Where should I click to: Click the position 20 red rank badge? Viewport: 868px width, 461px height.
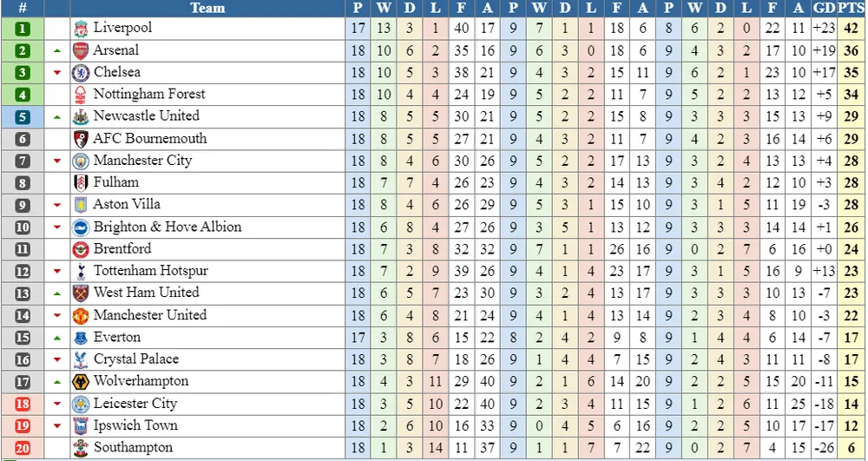(23, 448)
